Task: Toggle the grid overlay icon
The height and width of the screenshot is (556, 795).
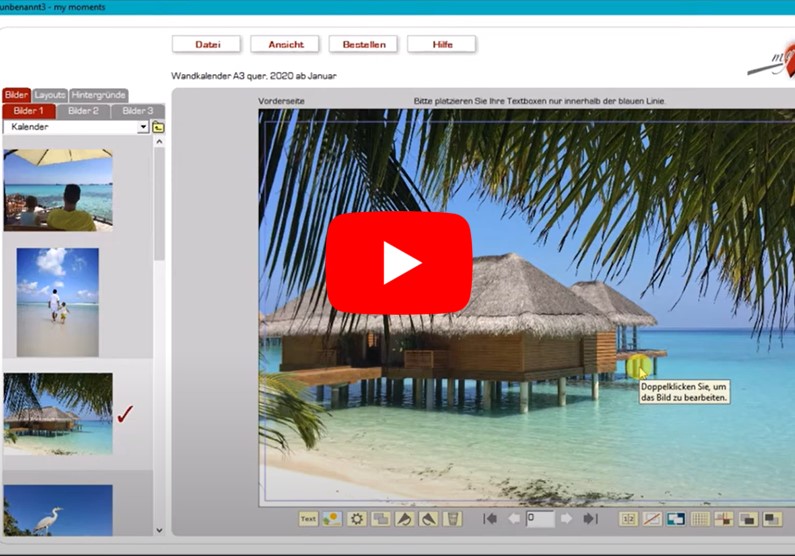Action: tap(700, 519)
